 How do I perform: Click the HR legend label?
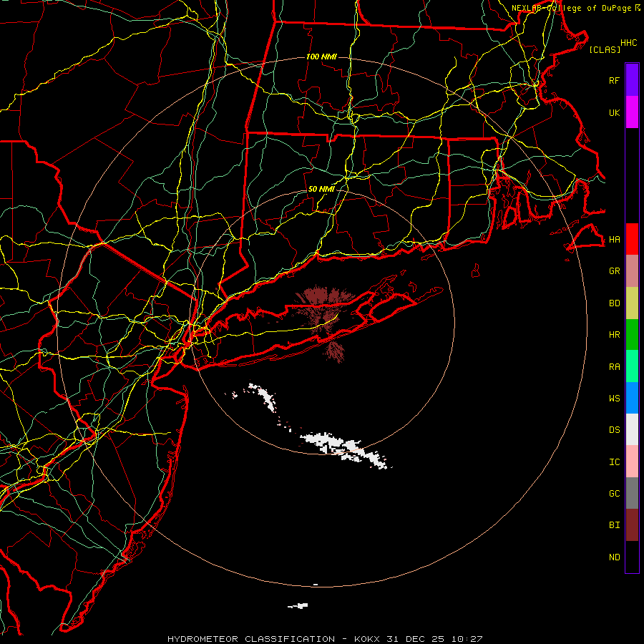click(614, 335)
